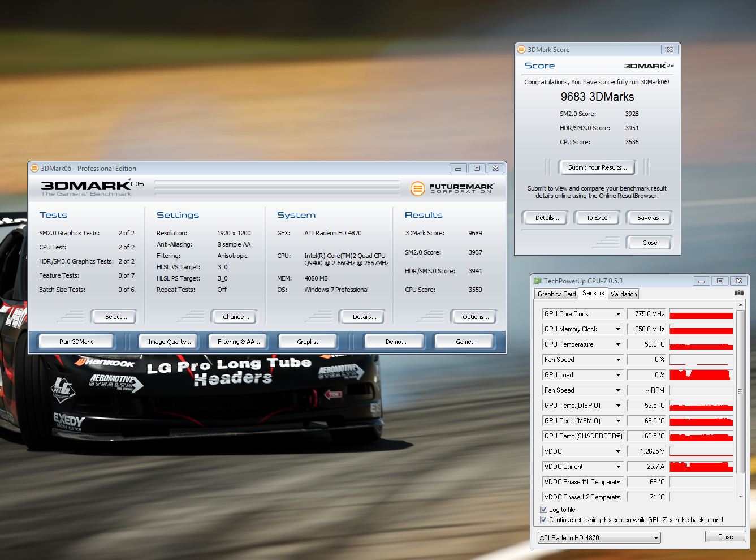This screenshot has height=560, width=756.
Task: Click the 8 sample AA setting value
Action: 234,244
